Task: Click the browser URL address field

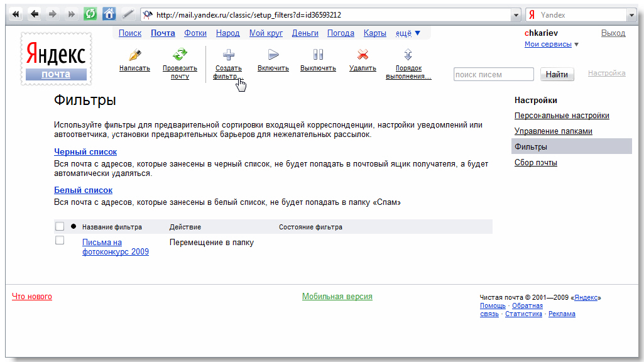Action: coord(326,15)
